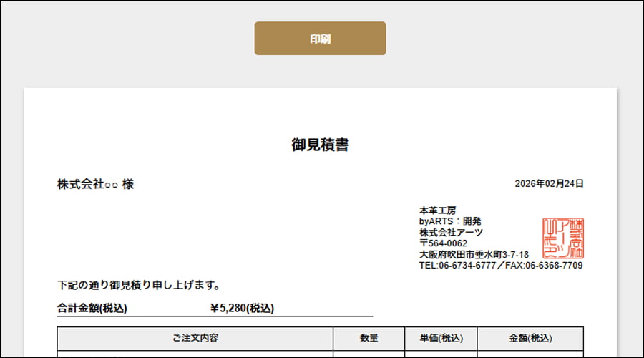644x358 pixels.
Task: Click the 合計金額(税込) label
Action: 92,308
